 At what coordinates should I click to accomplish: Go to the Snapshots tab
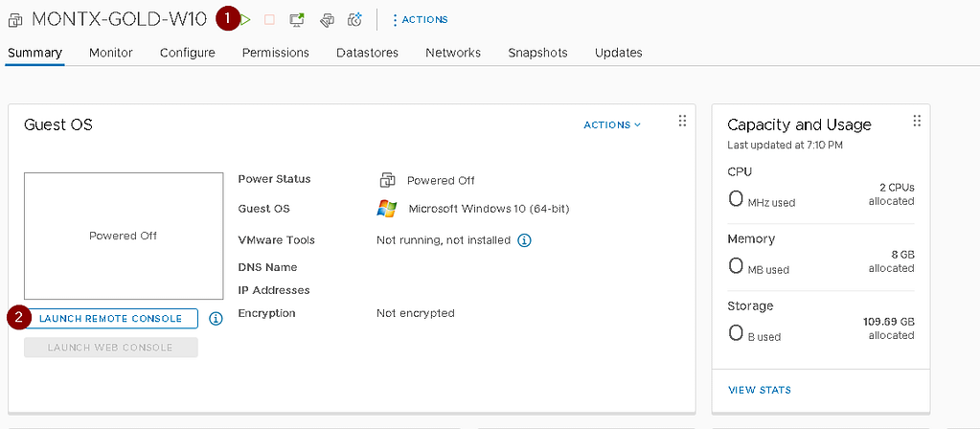click(x=537, y=53)
